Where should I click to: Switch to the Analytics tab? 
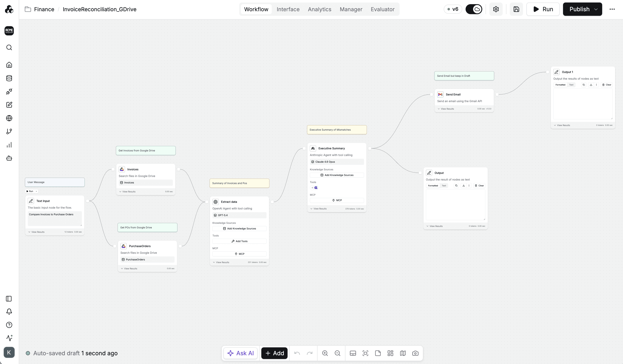[319, 9]
